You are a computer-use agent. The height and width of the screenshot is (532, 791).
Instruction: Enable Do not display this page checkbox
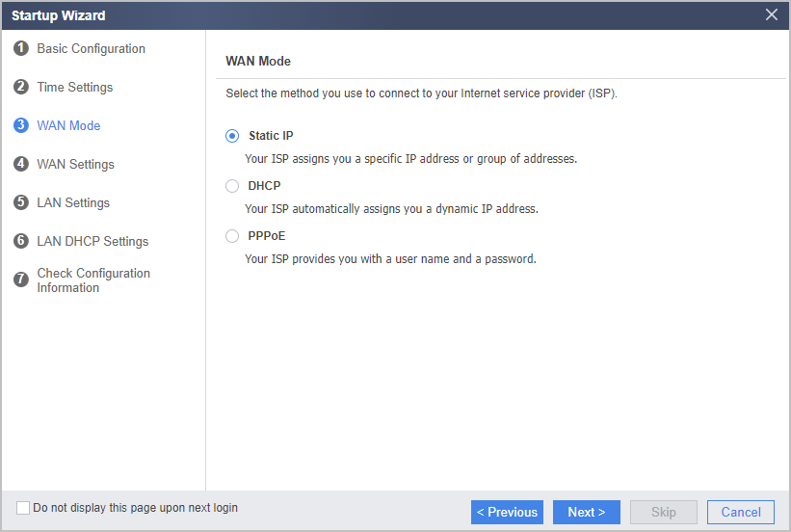tap(23, 508)
